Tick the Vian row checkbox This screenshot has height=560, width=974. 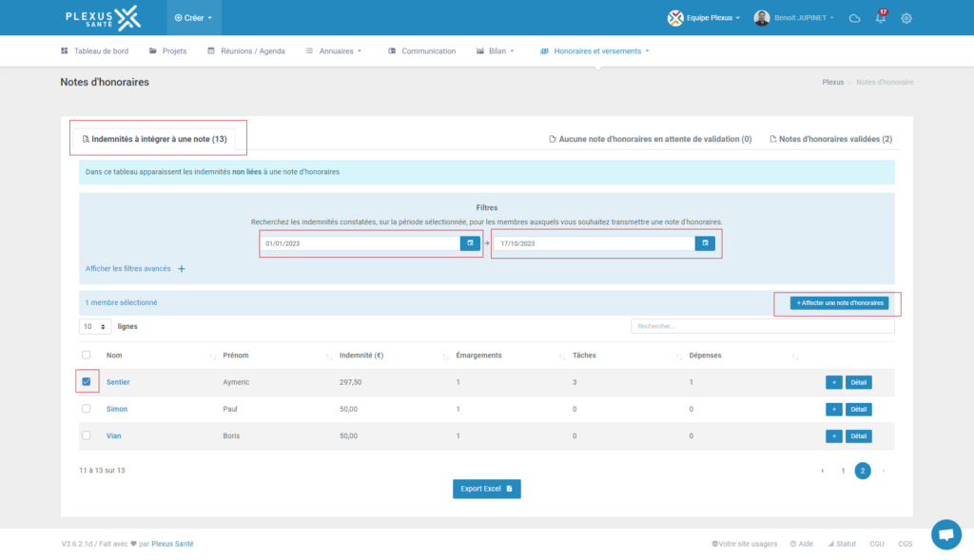[x=87, y=435]
